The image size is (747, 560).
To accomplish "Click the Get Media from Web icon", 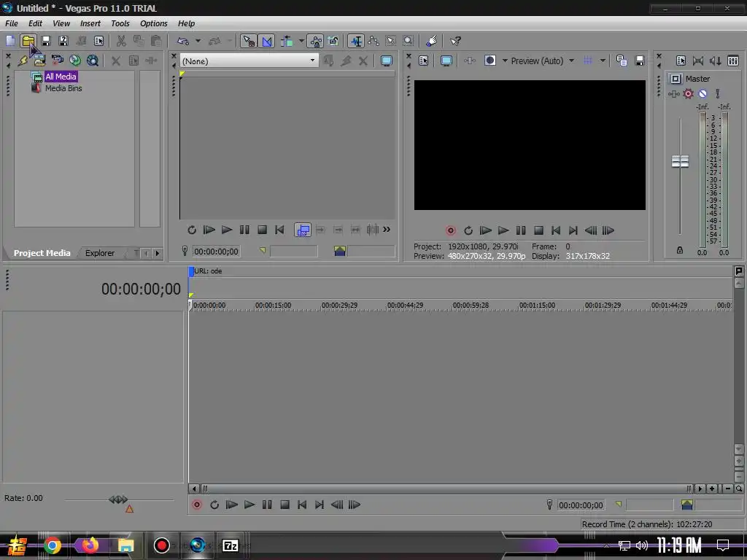I will pyautogui.click(x=75, y=61).
